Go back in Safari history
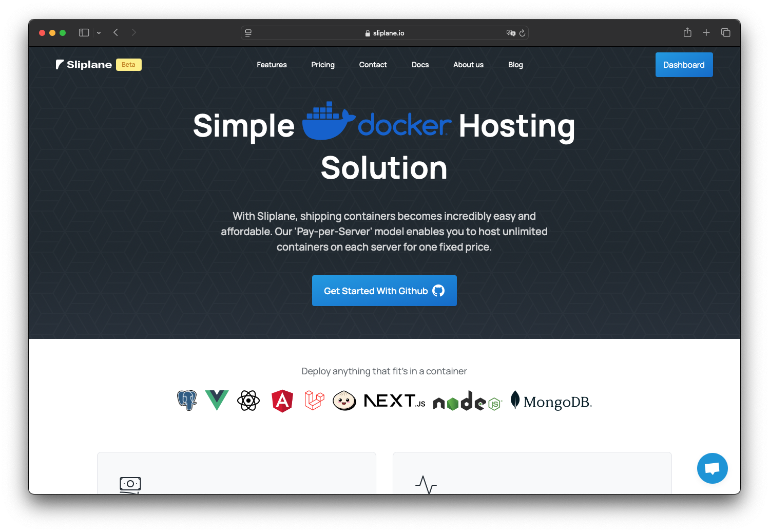Screen dimensions: 769x532 pos(116,32)
